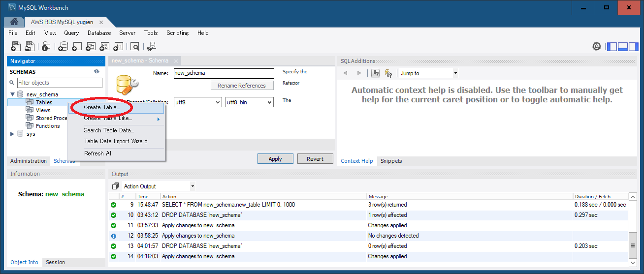Screen dimensions: 644x274
Task: Select the AWS RDS MySQL yugien connection tab
Action: coord(61,22)
